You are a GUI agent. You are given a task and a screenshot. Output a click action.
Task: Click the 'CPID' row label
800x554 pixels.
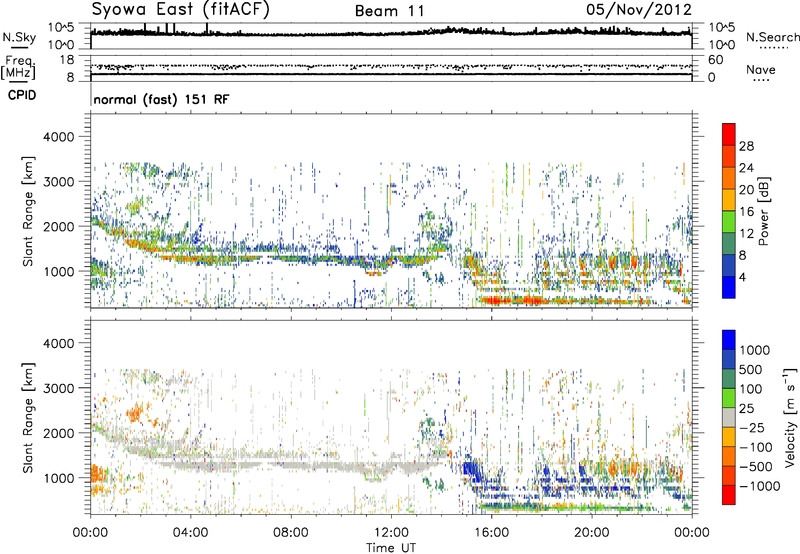pos(22,95)
